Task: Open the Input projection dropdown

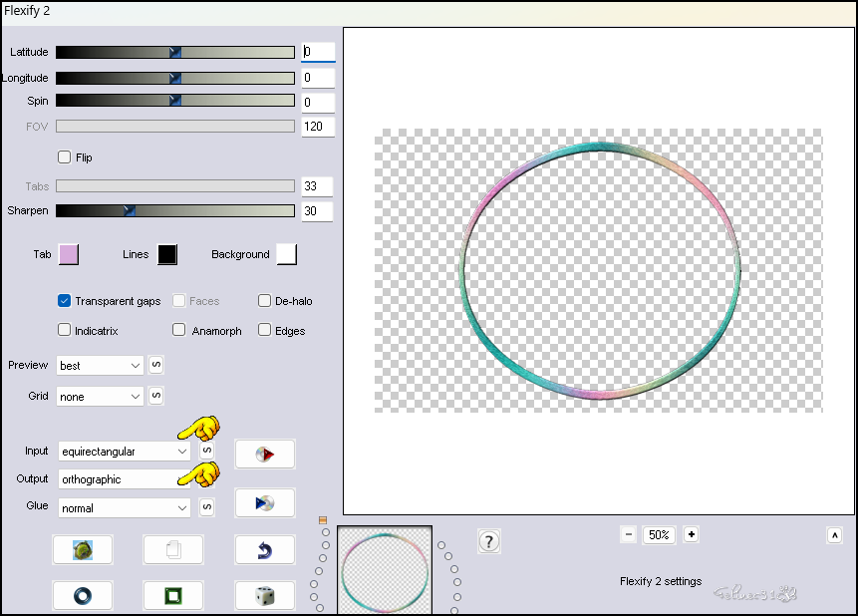Action: point(125,452)
